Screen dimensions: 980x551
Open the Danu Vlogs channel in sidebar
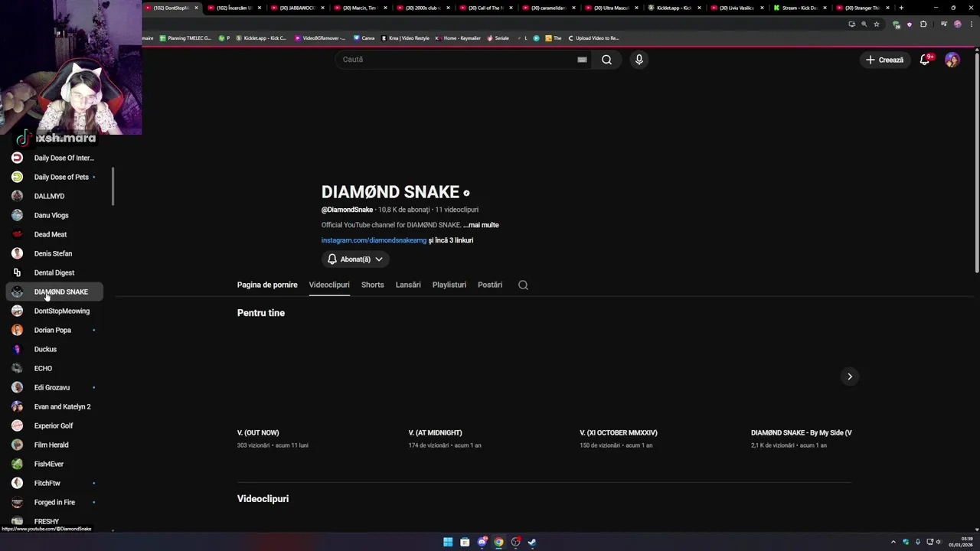pos(54,215)
